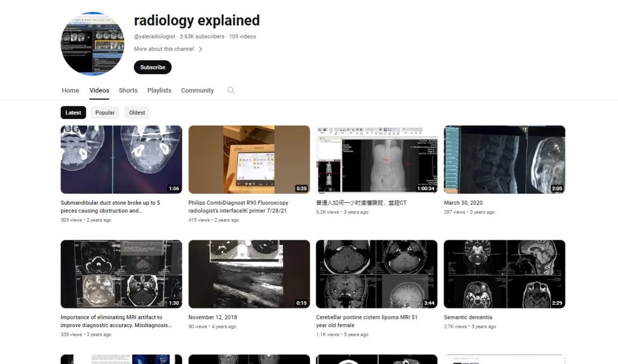Select the Latest sort filter chip

pyautogui.click(x=73, y=112)
